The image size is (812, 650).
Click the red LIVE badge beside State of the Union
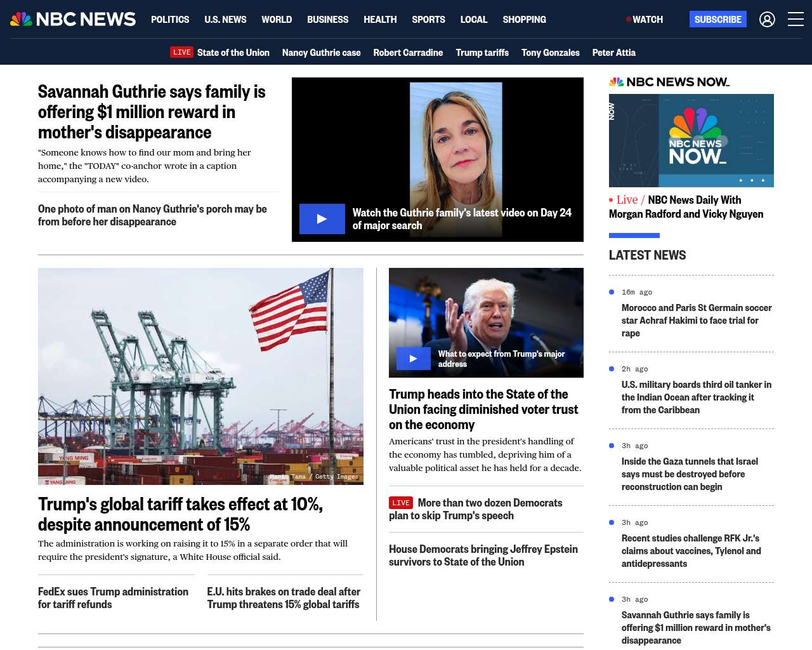point(181,52)
